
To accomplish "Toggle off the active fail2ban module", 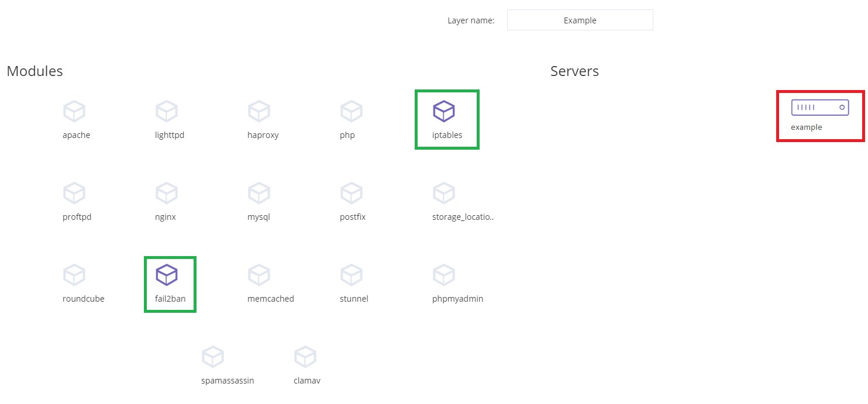I will click(167, 275).
